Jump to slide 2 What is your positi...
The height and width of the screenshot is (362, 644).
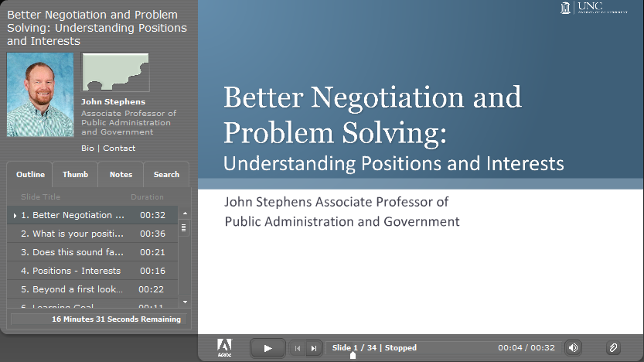93,234
